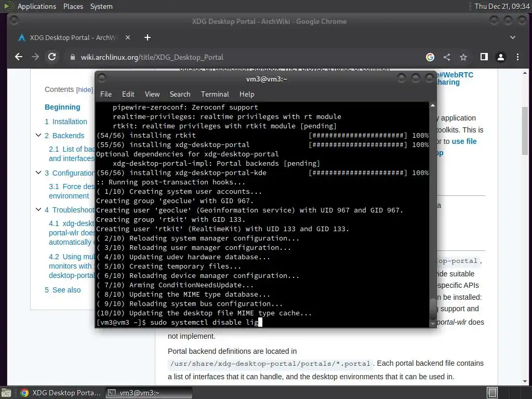
Task: Open Chrome tab search chevron
Action: coord(513,37)
